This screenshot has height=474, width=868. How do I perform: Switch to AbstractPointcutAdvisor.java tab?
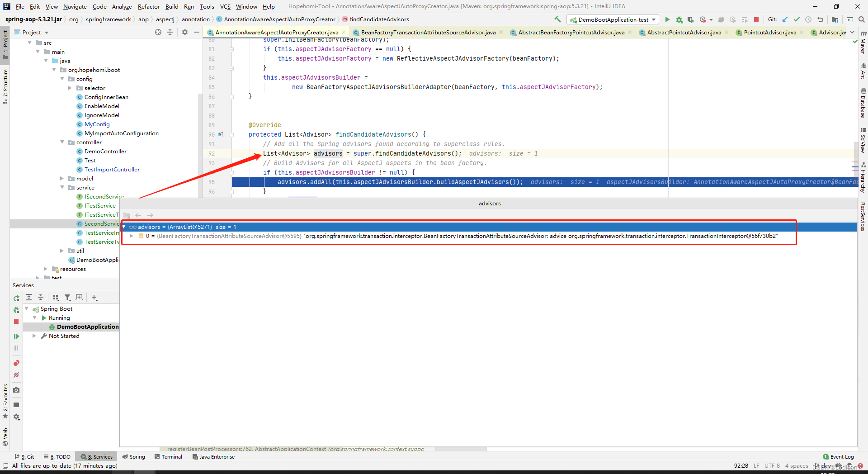tap(684, 32)
